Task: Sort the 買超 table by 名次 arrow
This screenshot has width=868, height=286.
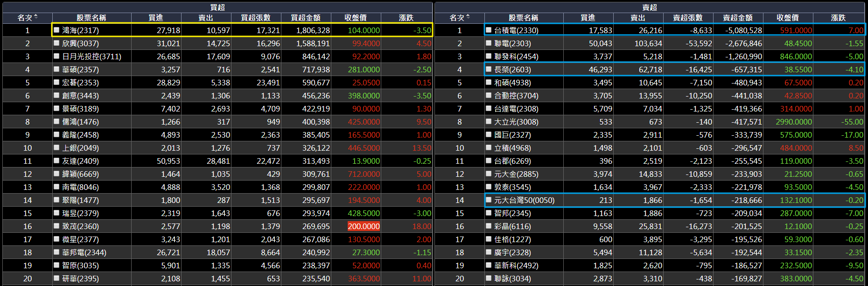Action: point(36,17)
